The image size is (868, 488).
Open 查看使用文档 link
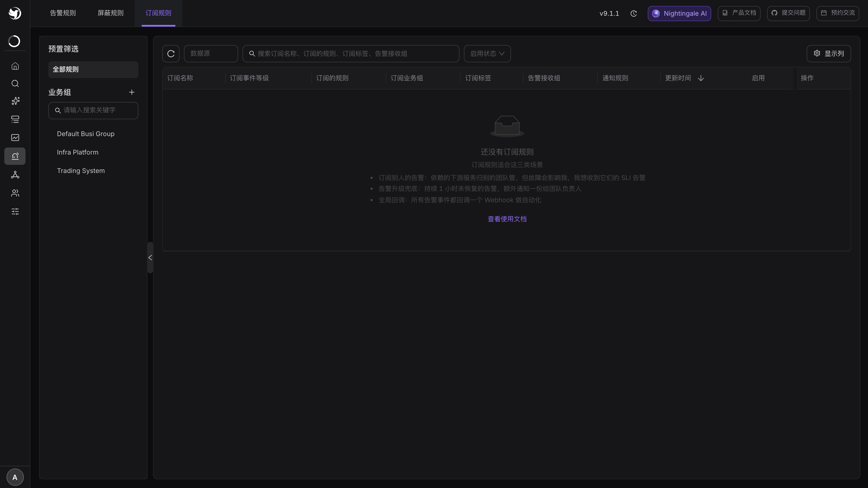point(507,219)
